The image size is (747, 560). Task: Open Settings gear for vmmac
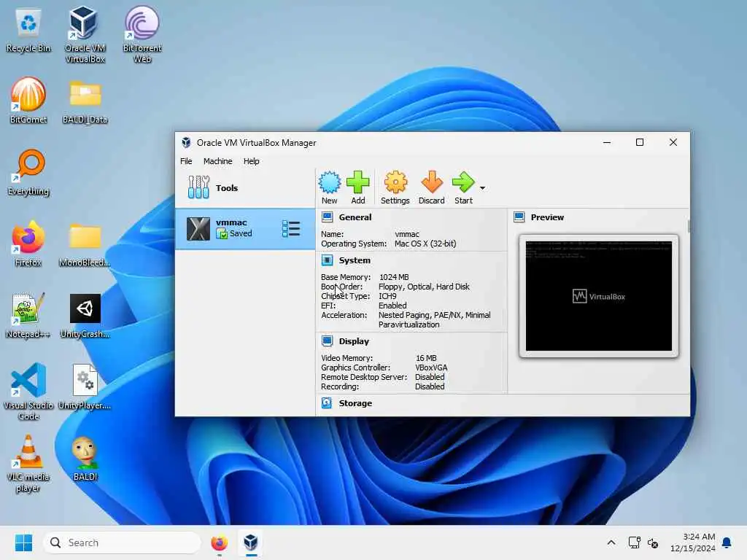click(x=395, y=187)
